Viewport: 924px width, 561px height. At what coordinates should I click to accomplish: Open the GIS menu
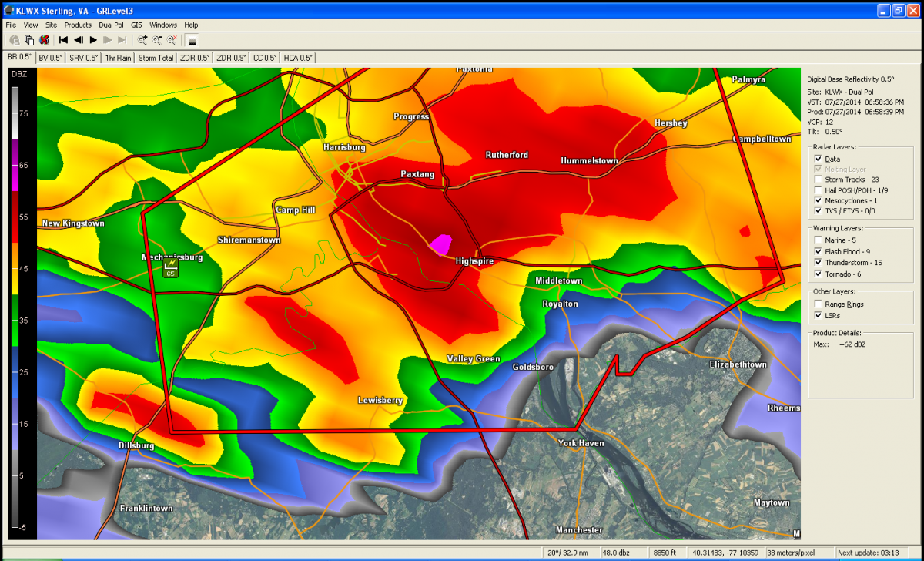[x=136, y=25]
